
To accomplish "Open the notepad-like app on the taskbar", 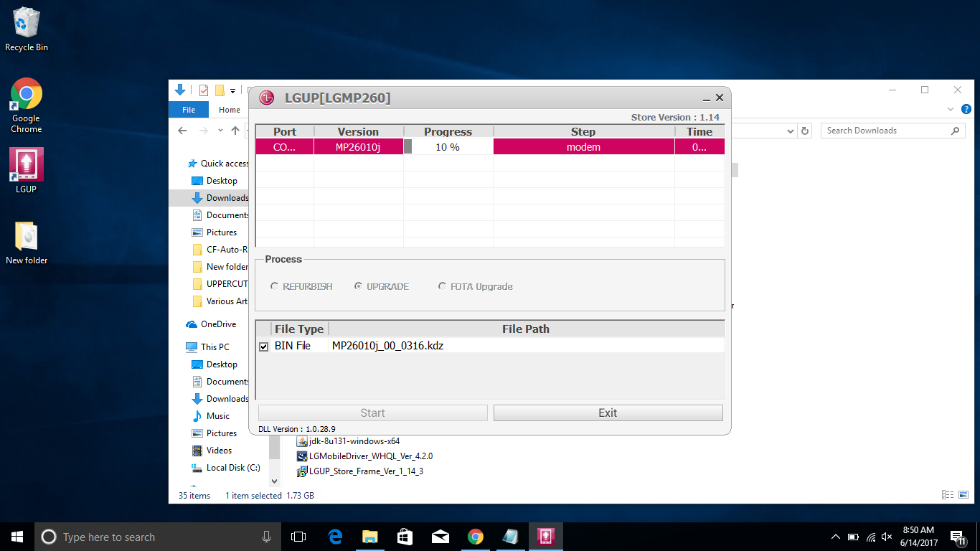I will tap(510, 537).
